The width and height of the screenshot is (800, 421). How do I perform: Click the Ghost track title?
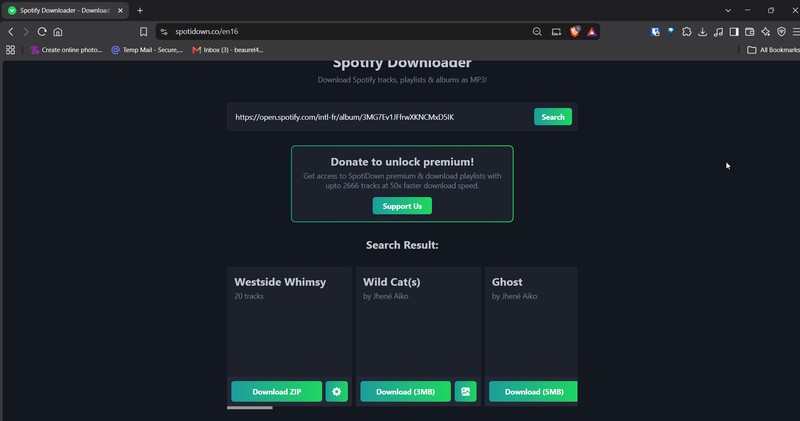point(507,282)
